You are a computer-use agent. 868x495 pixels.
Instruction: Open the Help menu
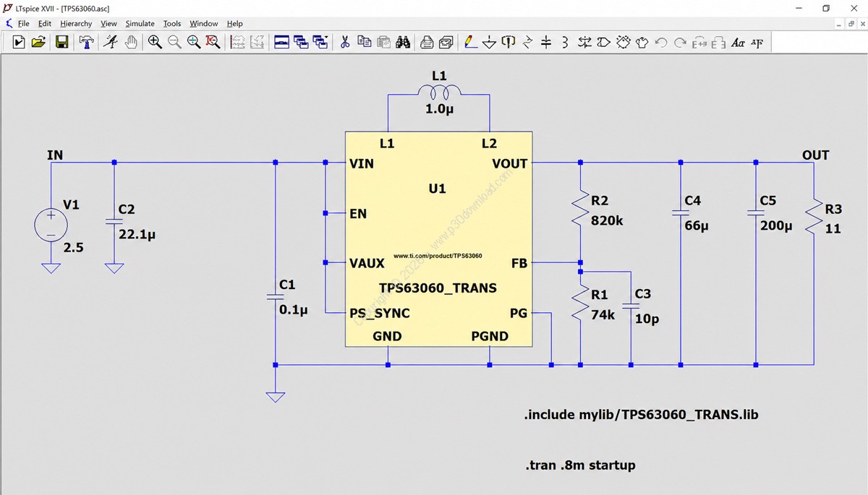point(234,23)
